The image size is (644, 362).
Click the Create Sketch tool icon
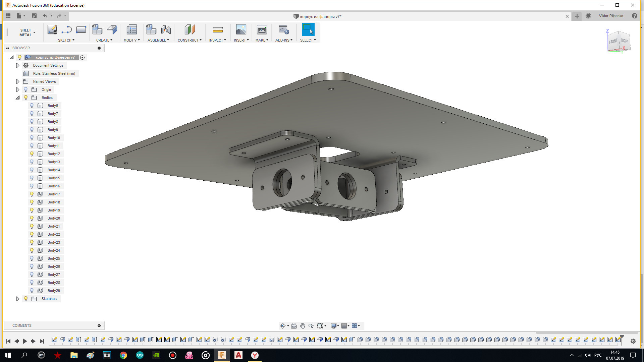(52, 29)
